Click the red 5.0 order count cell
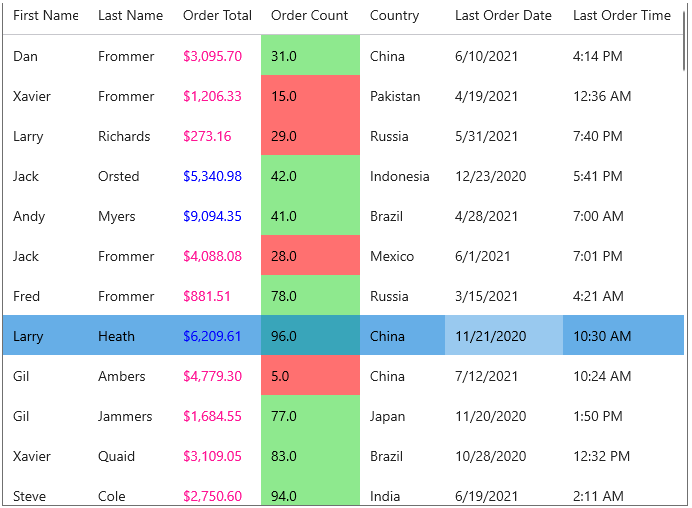This screenshot has height=508, width=692. click(x=310, y=376)
